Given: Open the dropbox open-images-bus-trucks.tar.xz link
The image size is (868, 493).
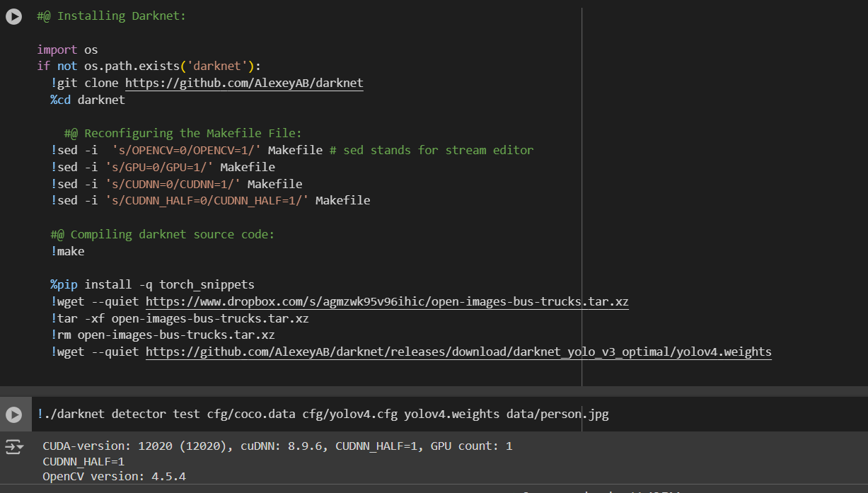Looking at the screenshot, I should (387, 301).
